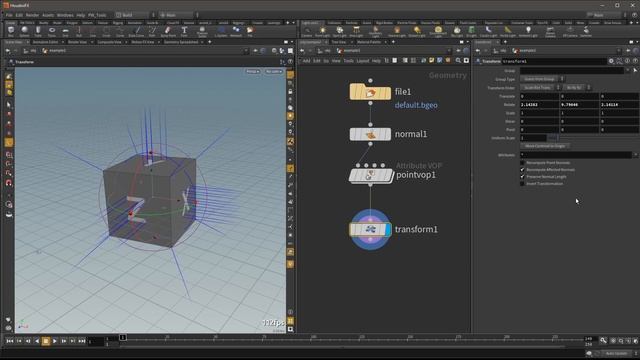Uncheck Recompute Affected Normals
This screenshot has width=640, height=360.
522,169
